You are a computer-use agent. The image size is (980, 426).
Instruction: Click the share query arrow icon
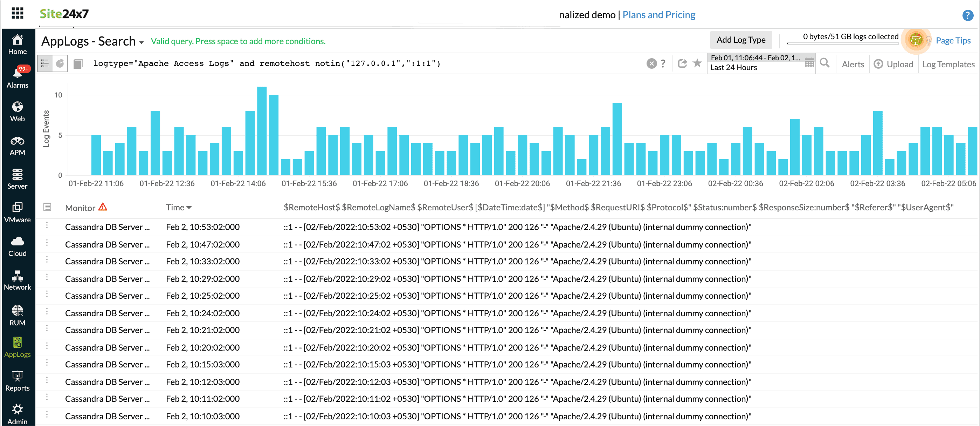pyautogui.click(x=682, y=63)
